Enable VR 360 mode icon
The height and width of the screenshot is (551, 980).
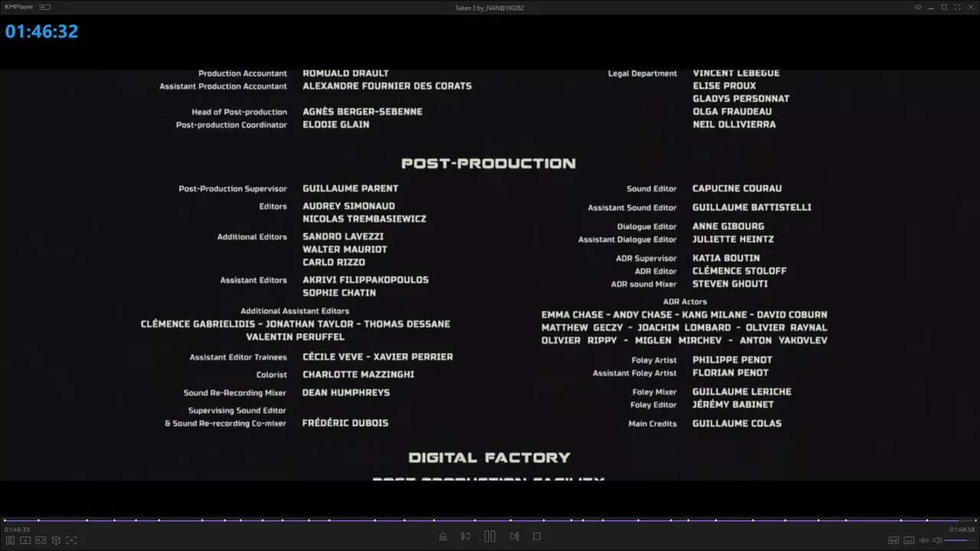(x=41, y=540)
